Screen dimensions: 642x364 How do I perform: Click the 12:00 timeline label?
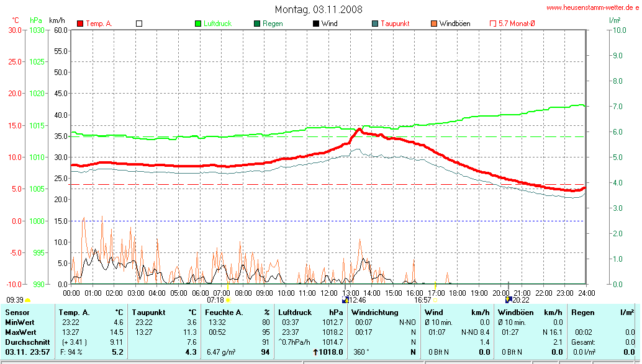[x=328, y=292]
